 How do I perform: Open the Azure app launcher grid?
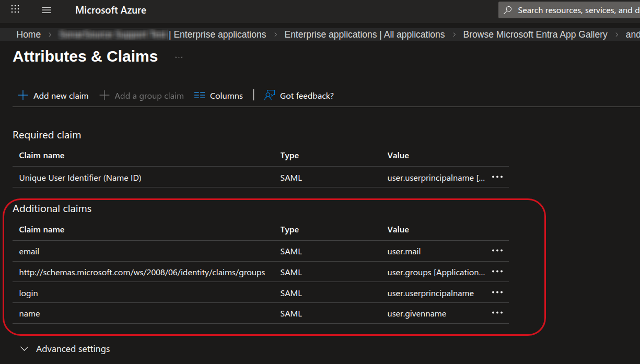click(15, 9)
